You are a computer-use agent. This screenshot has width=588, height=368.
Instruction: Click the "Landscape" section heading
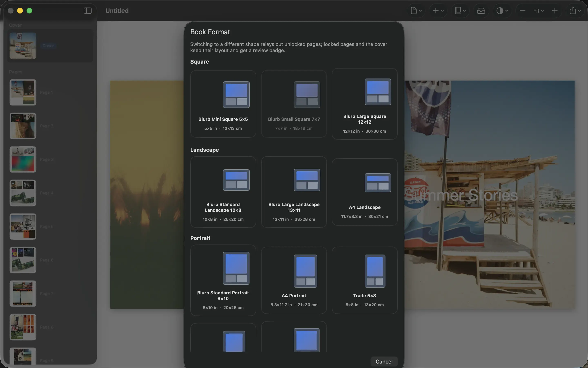click(204, 150)
